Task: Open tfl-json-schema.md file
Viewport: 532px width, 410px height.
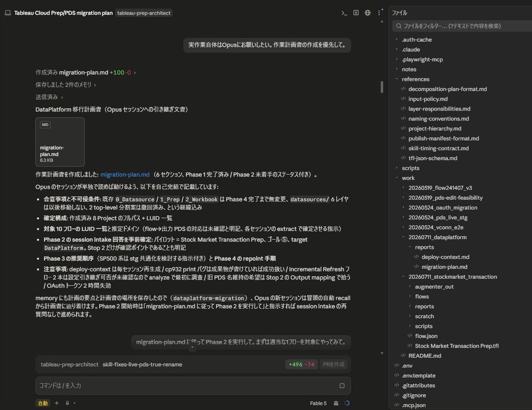Action: [x=433, y=158]
